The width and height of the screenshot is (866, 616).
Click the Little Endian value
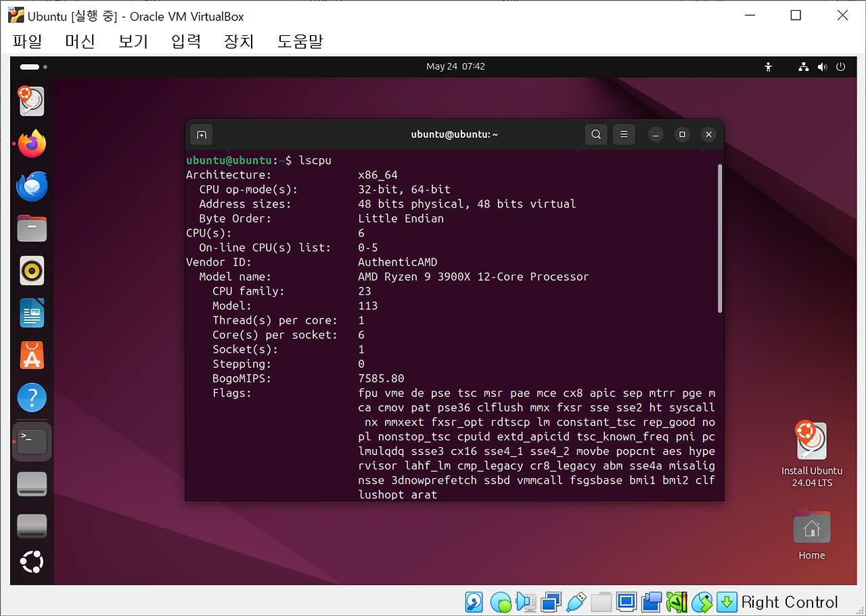pyautogui.click(x=401, y=218)
